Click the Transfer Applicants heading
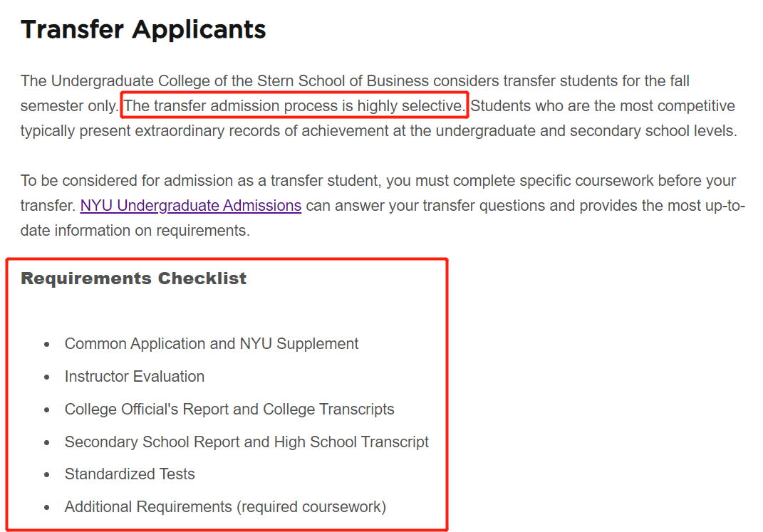The image size is (763, 532). click(x=143, y=30)
